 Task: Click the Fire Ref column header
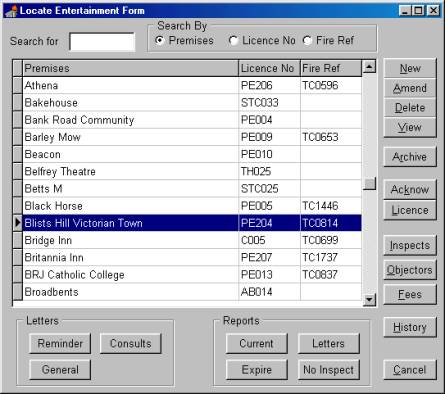[x=331, y=68]
